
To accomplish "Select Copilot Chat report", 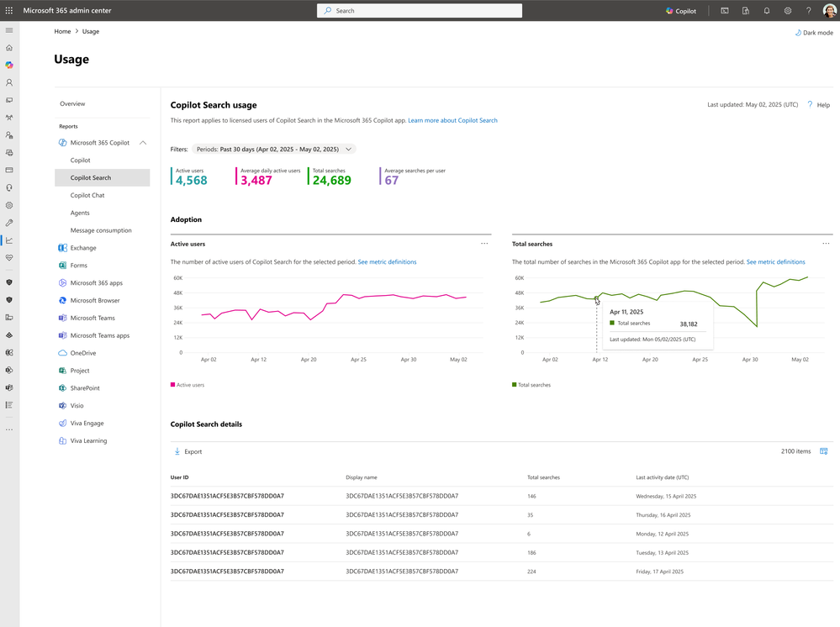I will tap(87, 195).
